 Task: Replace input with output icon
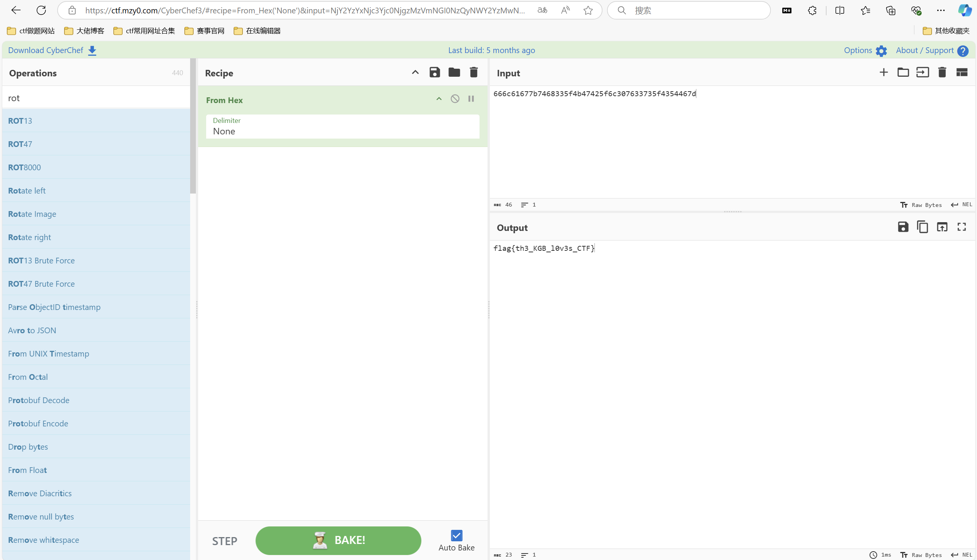click(942, 227)
